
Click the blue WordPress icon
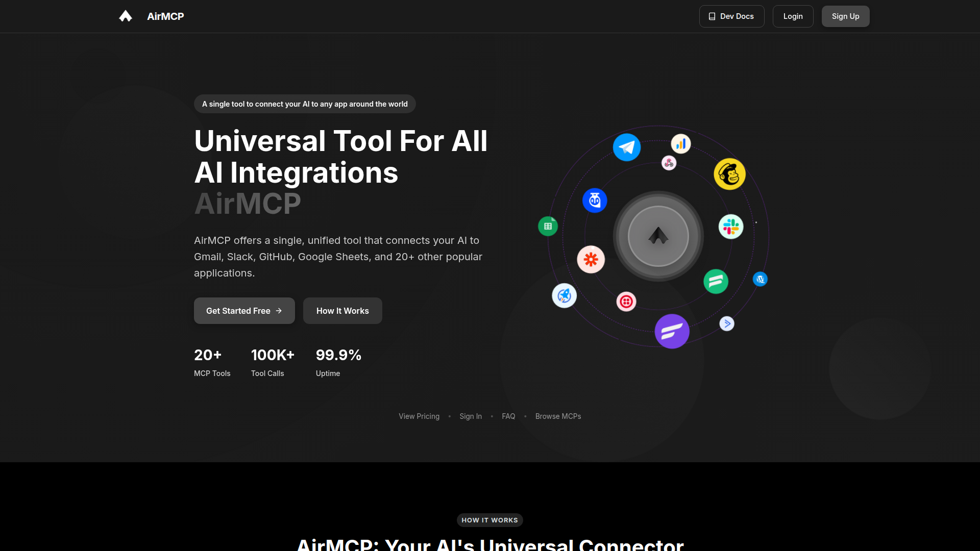click(760, 279)
